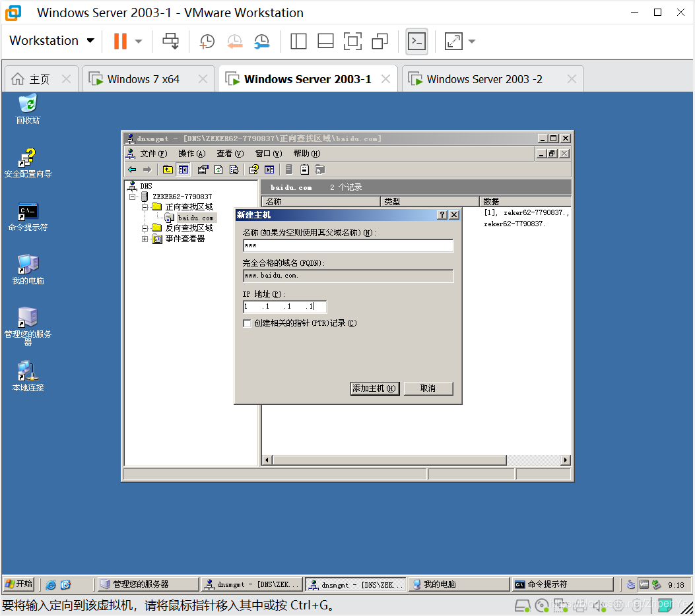Click the new server toolbar icon
695x616 pixels.
click(x=289, y=169)
